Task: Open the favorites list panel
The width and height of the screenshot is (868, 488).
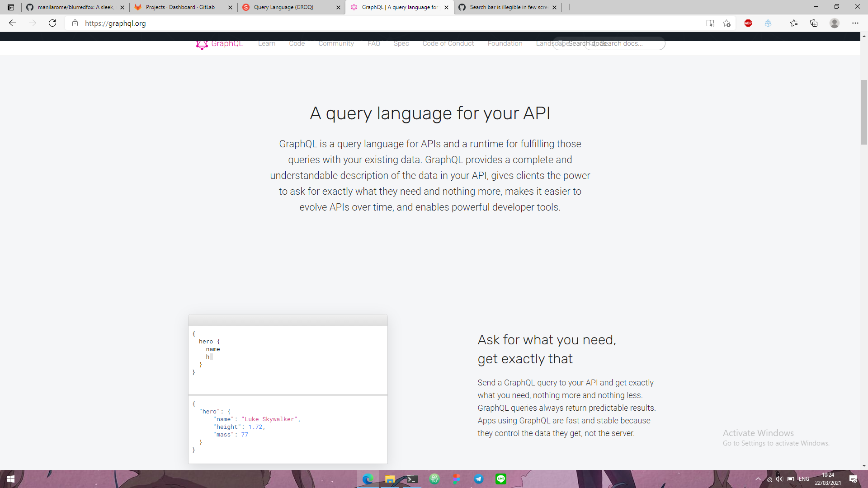Action: (794, 23)
